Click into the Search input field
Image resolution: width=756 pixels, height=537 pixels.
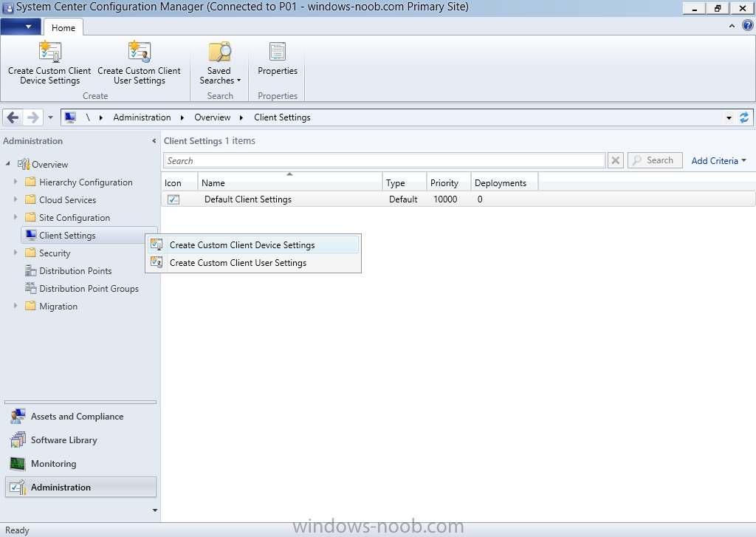click(384, 161)
